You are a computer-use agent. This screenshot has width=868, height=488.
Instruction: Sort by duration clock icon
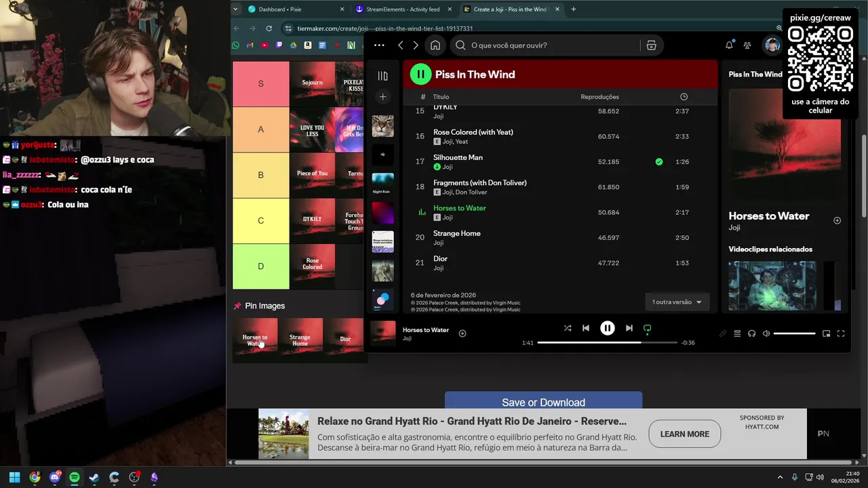(684, 97)
